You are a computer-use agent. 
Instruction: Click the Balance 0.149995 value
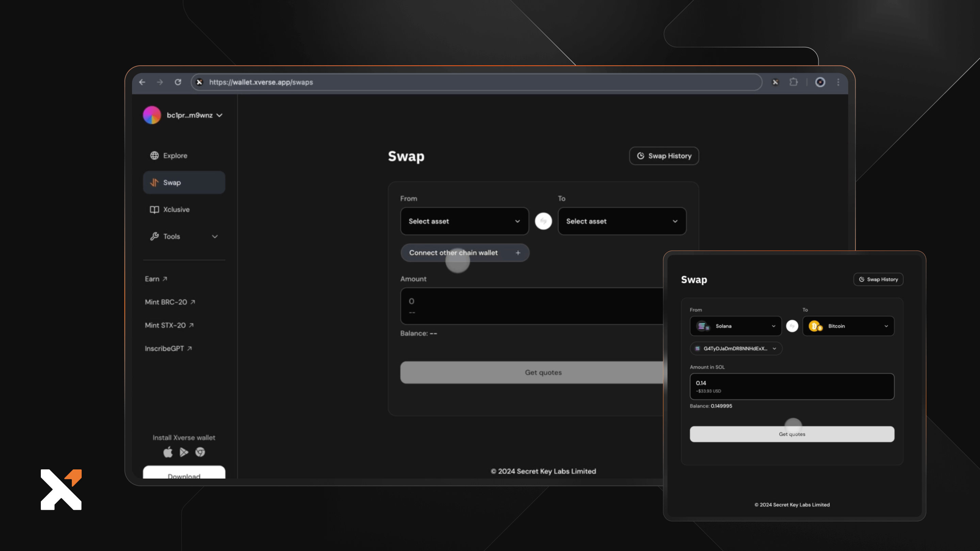721,406
